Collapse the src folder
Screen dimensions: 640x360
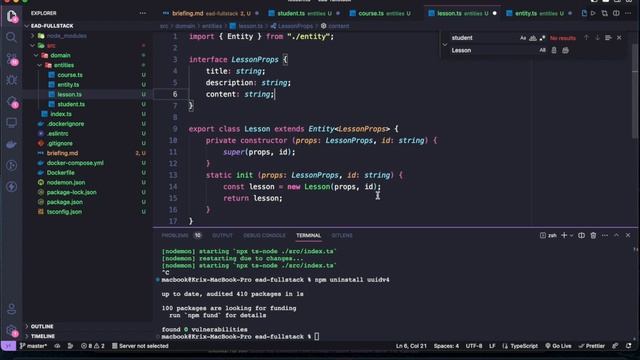[51, 46]
